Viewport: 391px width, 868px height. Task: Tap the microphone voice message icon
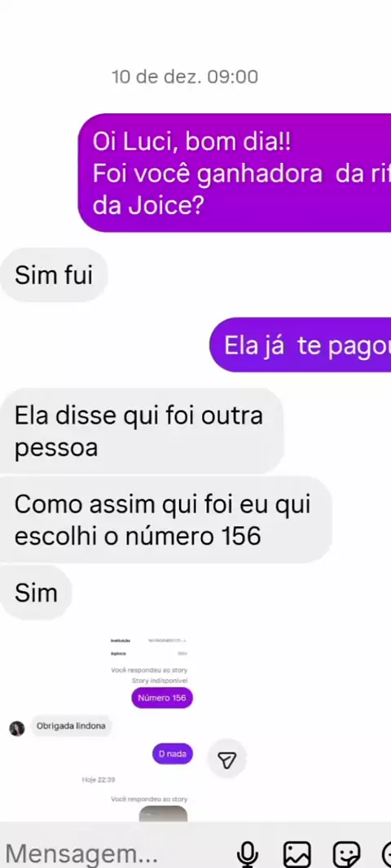tap(248, 854)
